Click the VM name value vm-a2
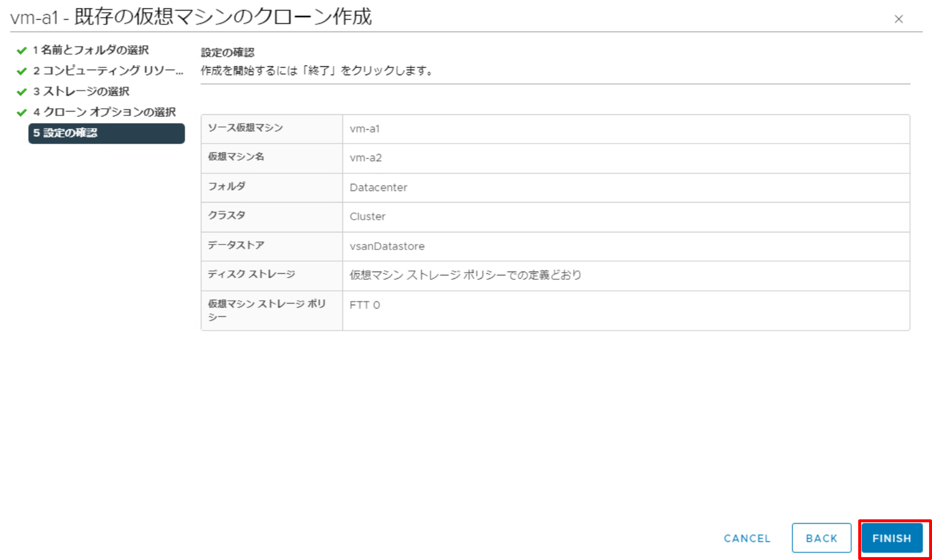This screenshot has height=560, width=932. (366, 158)
